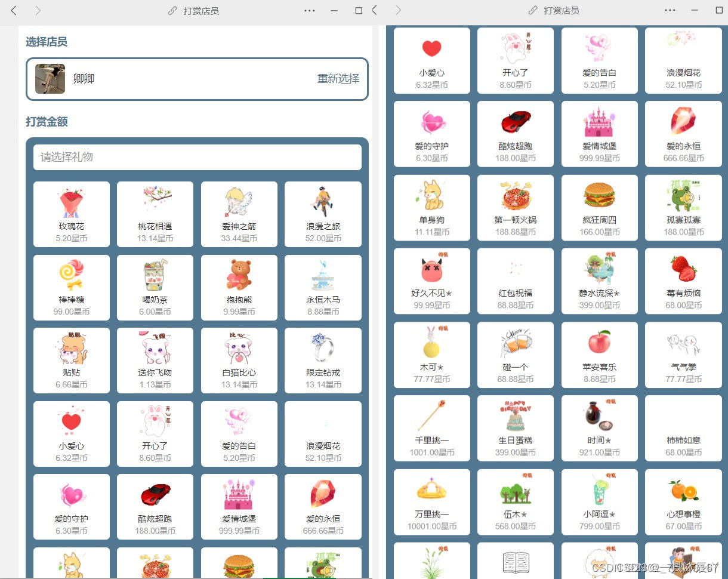Image resolution: width=728 pixels, height=579 pixels.
Task: Select 开心了 gift in left window
Action: click(x=155, y=434)
